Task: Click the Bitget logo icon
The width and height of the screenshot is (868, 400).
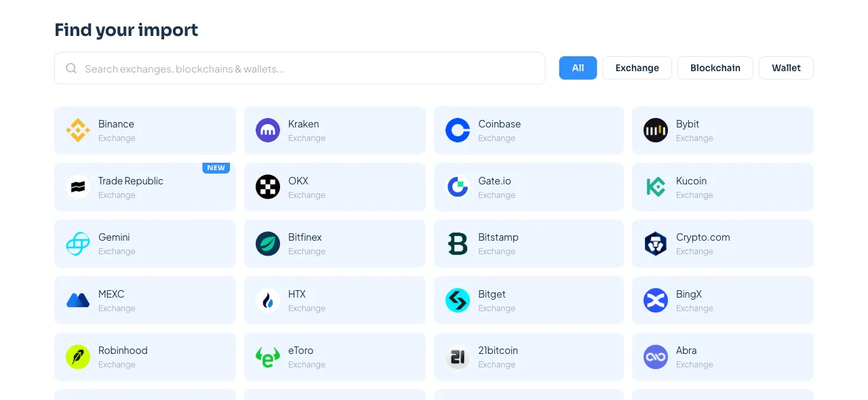Action: point(458,300)
